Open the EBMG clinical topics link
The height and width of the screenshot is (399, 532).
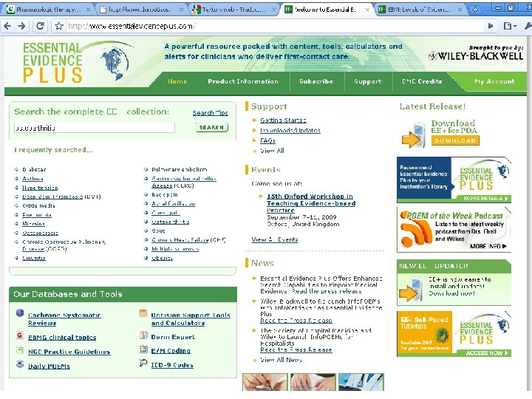pos(62,337)
